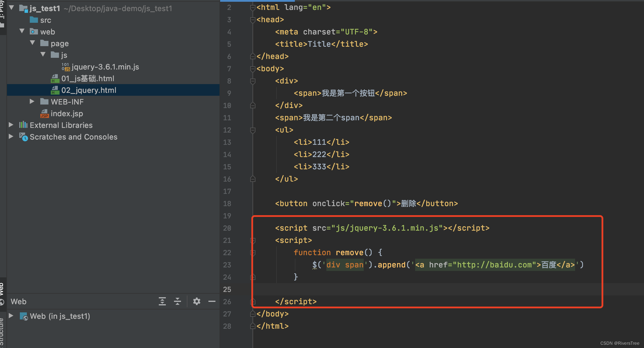This screenshot has width=644, height=348.
Task: Open 01_js基础.html in the project tree
Action: [x=88, y=79]
